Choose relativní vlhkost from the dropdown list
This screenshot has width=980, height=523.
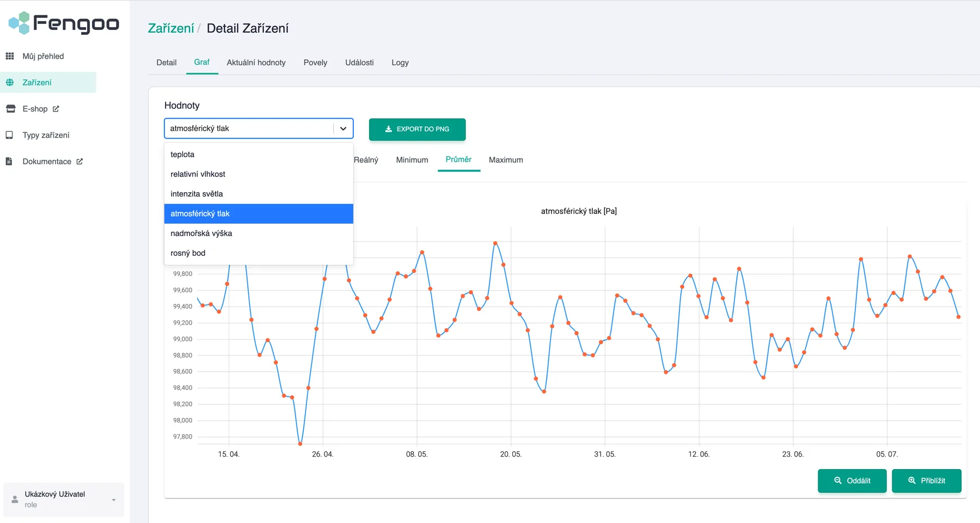click(259, 174)
